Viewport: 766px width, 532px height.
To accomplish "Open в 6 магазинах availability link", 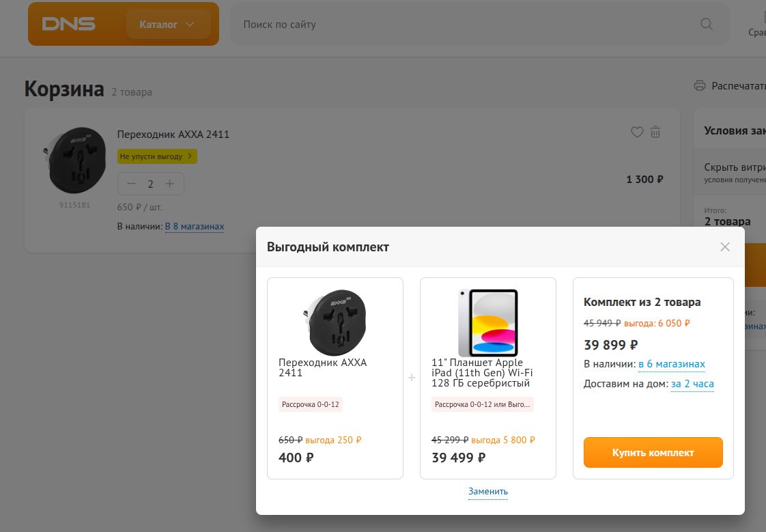I will pos(672,364).
